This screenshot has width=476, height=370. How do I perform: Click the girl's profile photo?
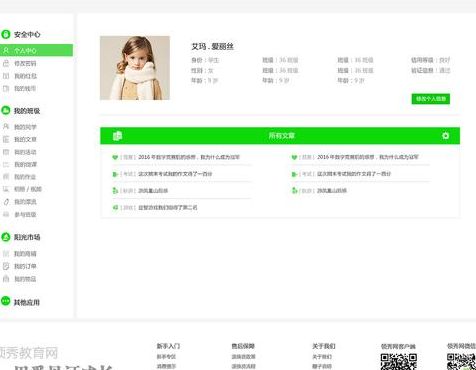click(135, 68)
